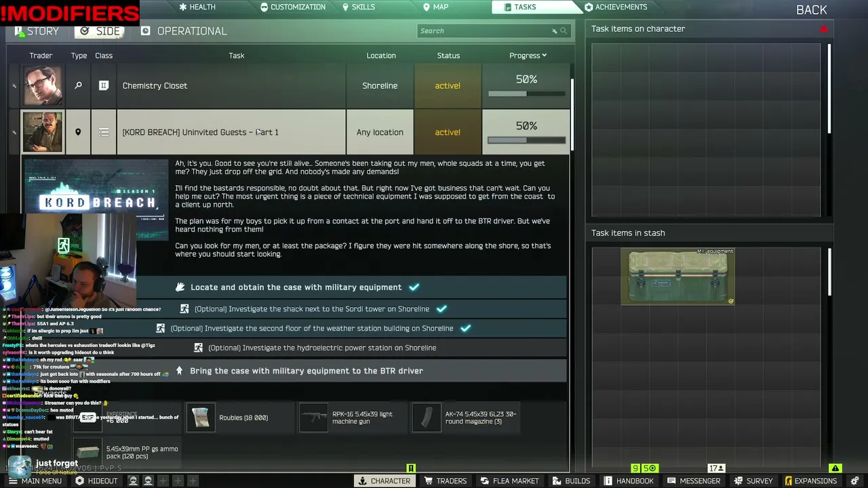This screenshot has height=488, width=868.
Task: Toggle the Operational tasks filter
Action: [184, 31]
